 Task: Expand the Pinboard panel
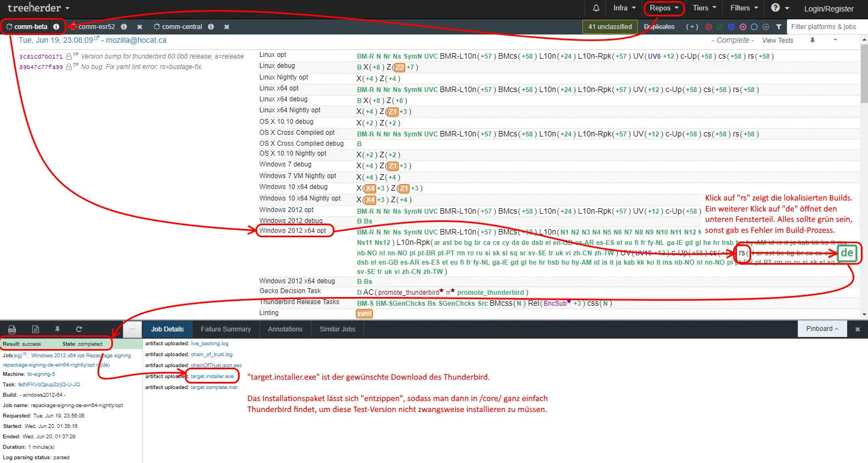tap(822, 329)
